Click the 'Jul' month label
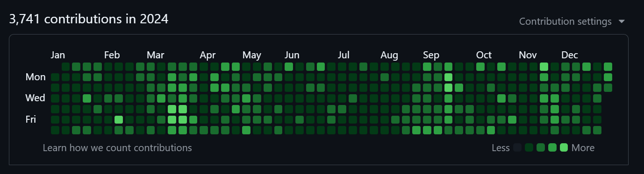This screenshot has width=644, height=174. click(343, 55)
